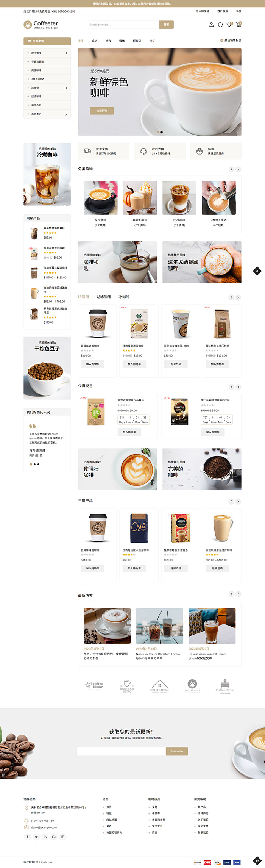Screen dimensions: 265x868
Task: Click the Subscribe newsletter button
Action: tap(177, 751)
